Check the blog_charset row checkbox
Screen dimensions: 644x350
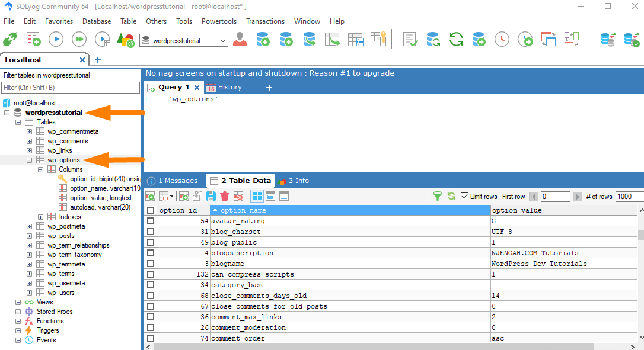point(151,232)
